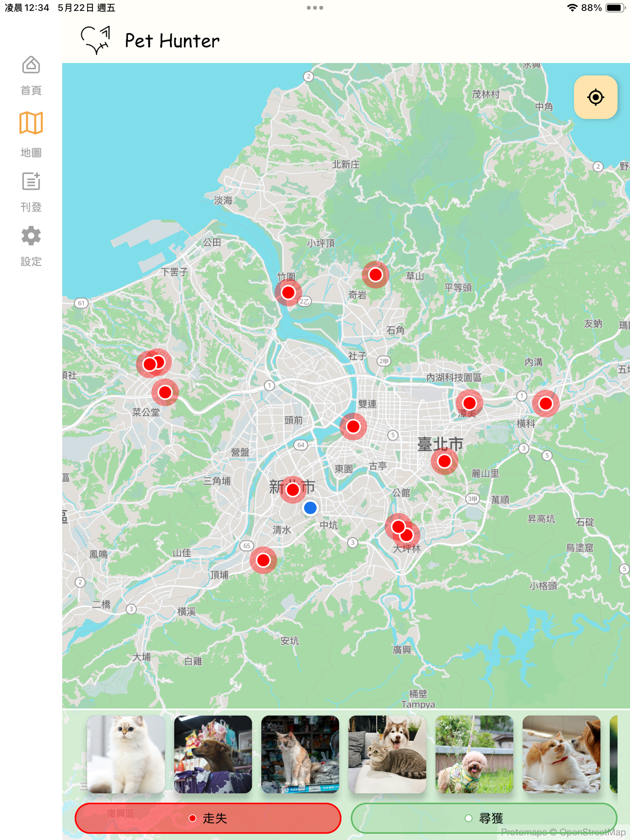Tap the three-dot multitasking control
Image resolution: width=630 pixels, height=840 pixels.
pyautogui.click(x=315, y=8)
